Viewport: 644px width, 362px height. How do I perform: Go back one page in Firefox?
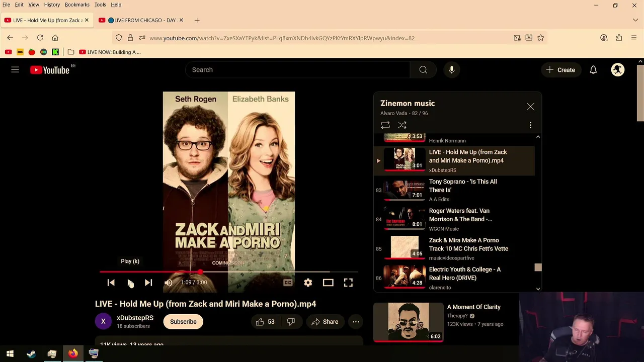[10, 38]
